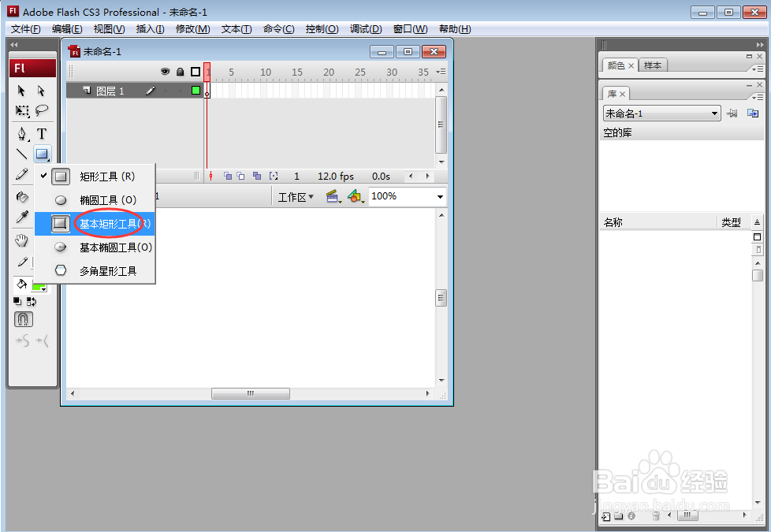Toggle Onion Skin Outlines in timeline

pyautogui.click(x=240, y=176)
